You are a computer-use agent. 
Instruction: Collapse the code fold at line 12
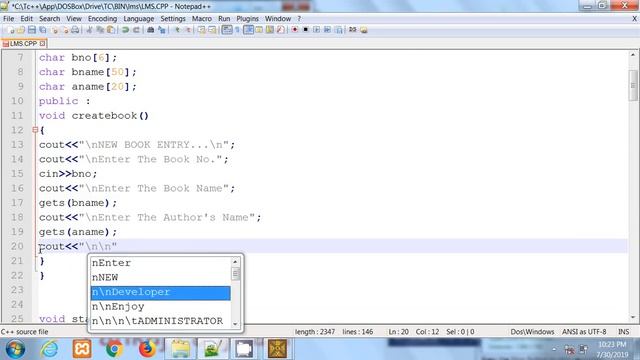[35, 130]
